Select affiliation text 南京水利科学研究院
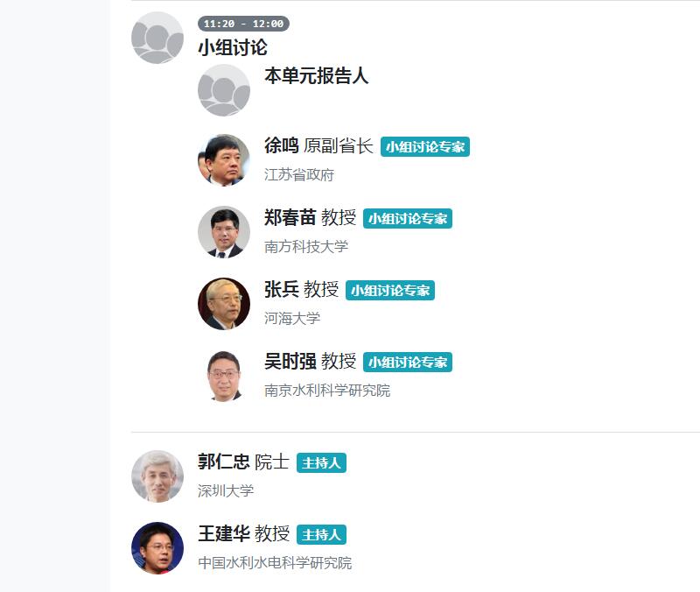The width and height of the screenshot is (700, 592). tap(327, 391)
